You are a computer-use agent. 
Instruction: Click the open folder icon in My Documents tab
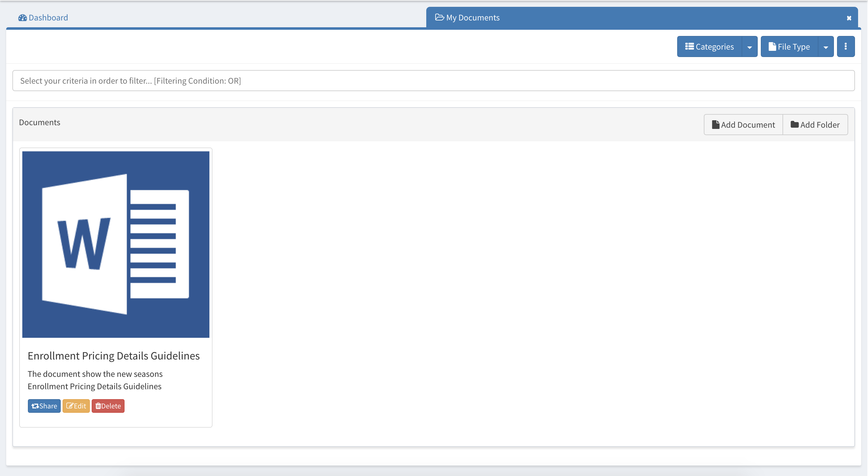click(439, 17)
